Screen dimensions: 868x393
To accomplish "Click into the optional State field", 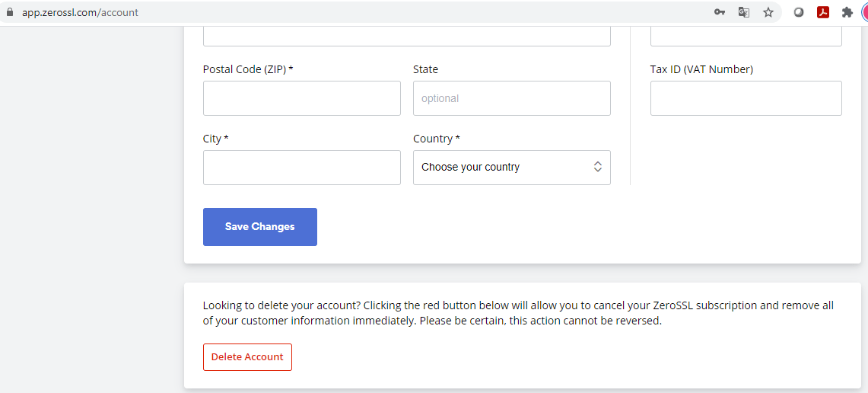I will coord(511,98).
